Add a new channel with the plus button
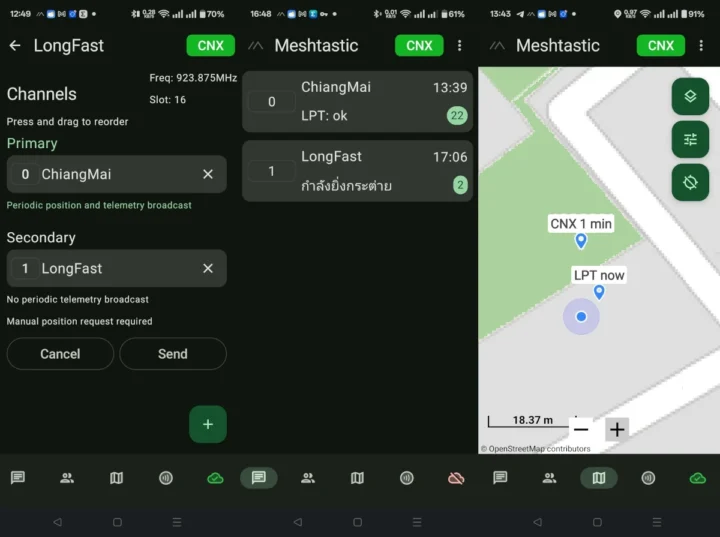 [208, 424]
